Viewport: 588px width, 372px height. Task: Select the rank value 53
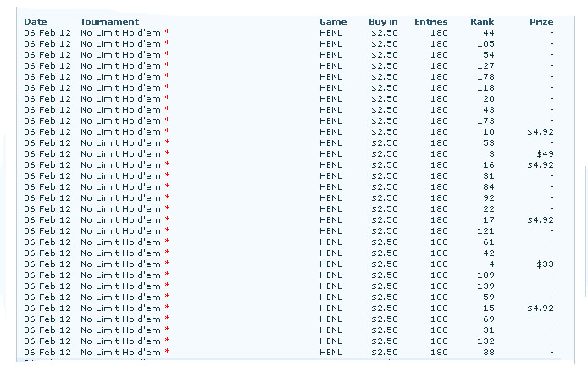tap(489, 143)
